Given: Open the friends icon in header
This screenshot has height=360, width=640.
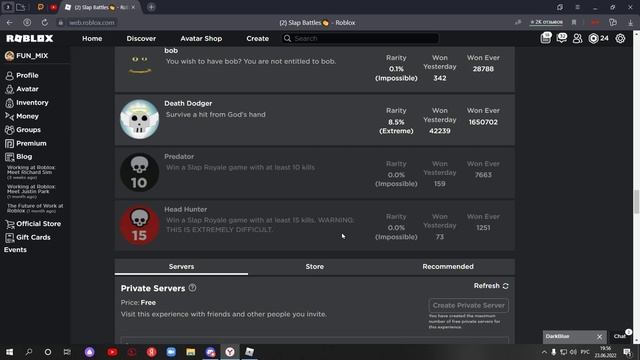Looking at the screenshot, I should coord(577,38).
